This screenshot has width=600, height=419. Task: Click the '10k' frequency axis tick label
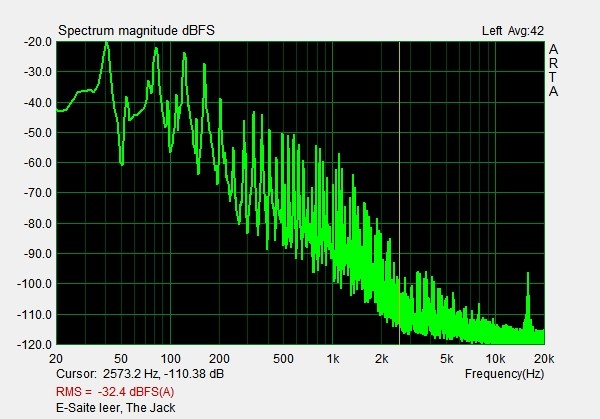pos(496,359)
